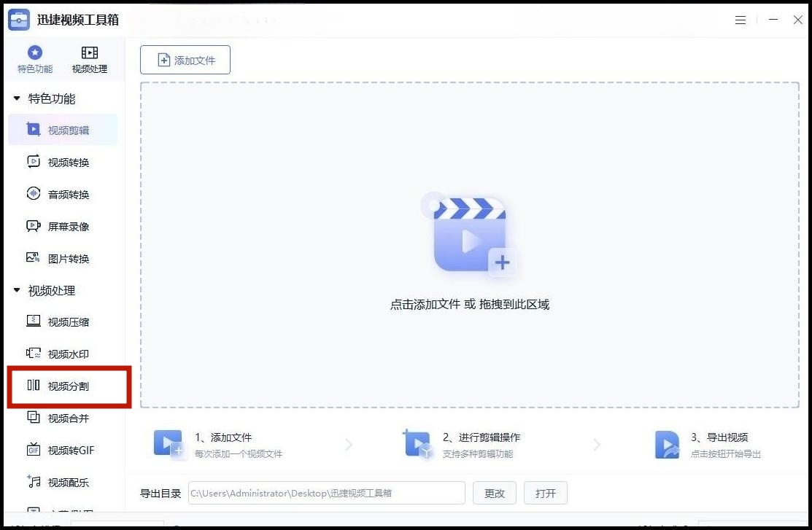Image resolution: width=812 pixels, height=530 pixels.
Task: Click 更改 to change export directory
Action: pos(495,493)
